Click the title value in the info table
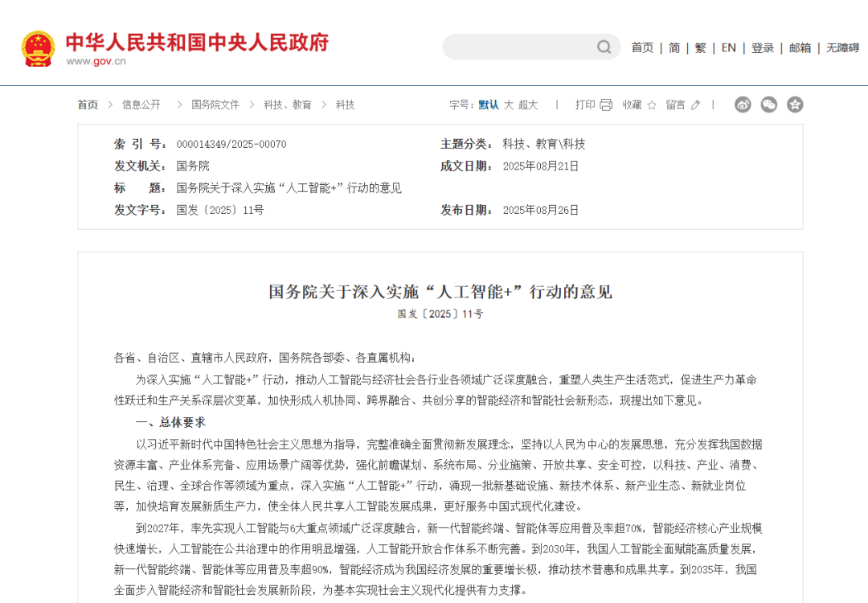 (289, 188)
